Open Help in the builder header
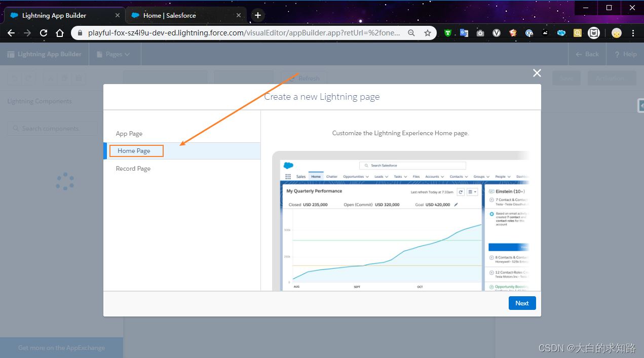 (626, 54)
